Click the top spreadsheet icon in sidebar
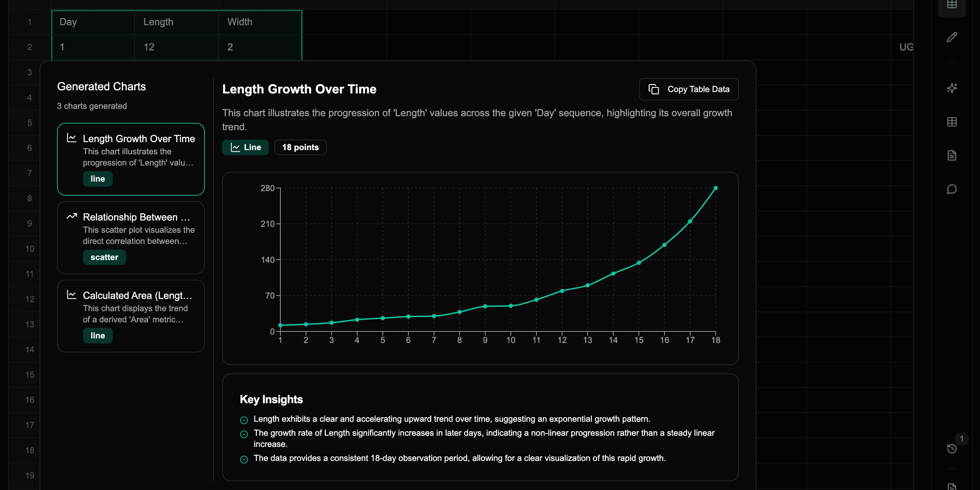The image size is (980, 490). coord(951,5)
